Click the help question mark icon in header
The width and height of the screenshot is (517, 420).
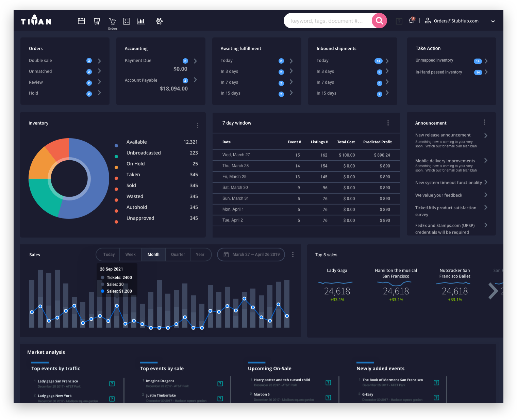(399, 21)
